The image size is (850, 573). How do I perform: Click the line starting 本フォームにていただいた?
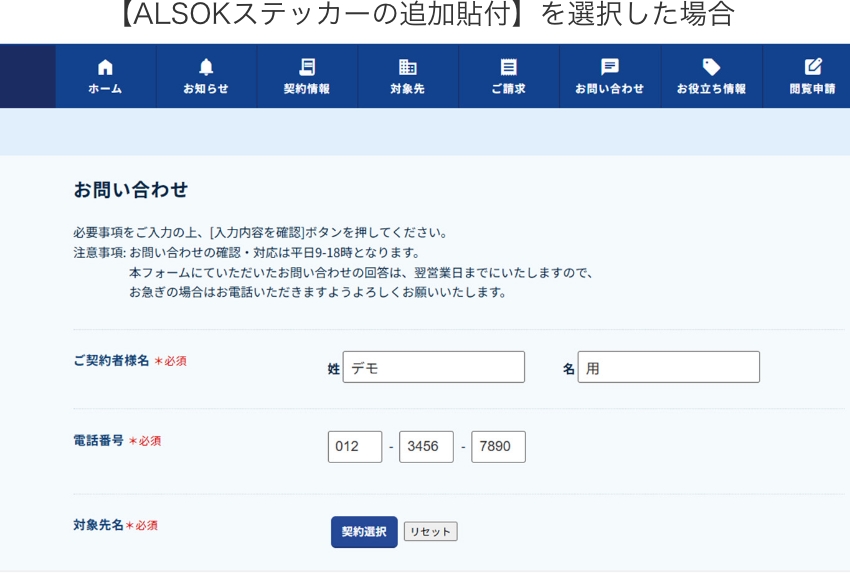(362, 273)
